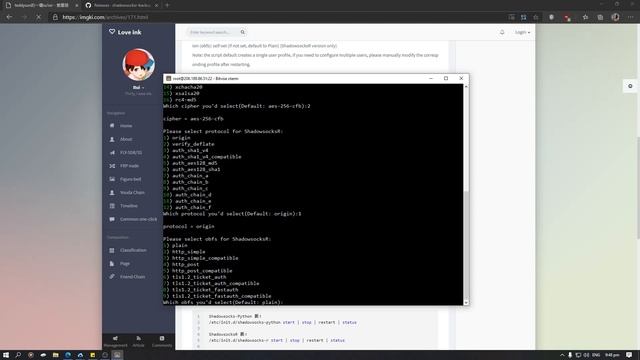Click the grid icon beside Classification
The height and width of the screenshot is (360, 640).
point(112,250)
